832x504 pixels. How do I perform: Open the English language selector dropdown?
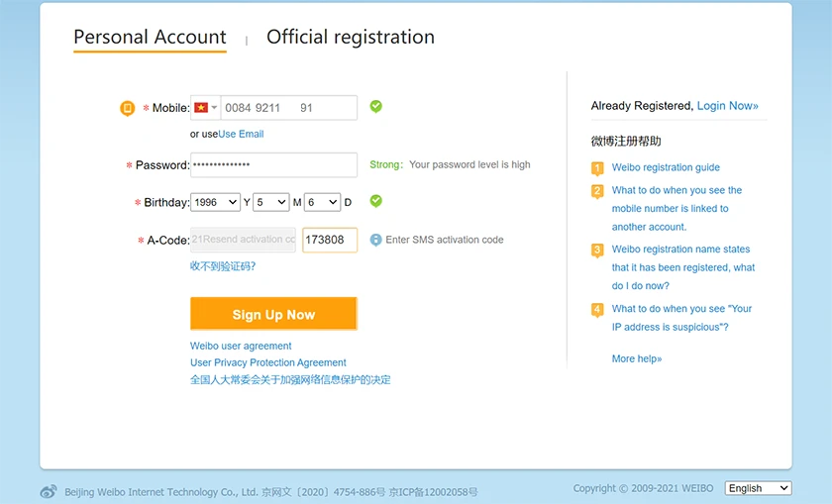click(759, 488)
